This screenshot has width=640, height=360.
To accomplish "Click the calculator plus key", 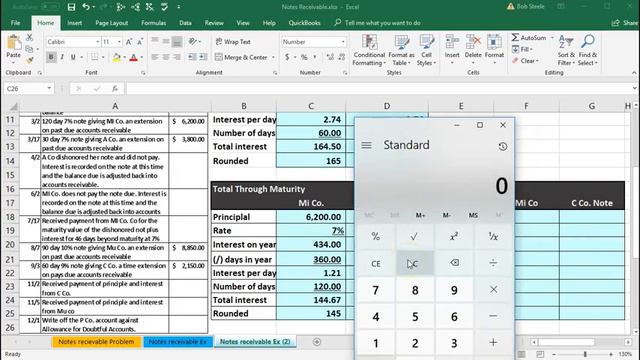I will (x=493, y=342).
